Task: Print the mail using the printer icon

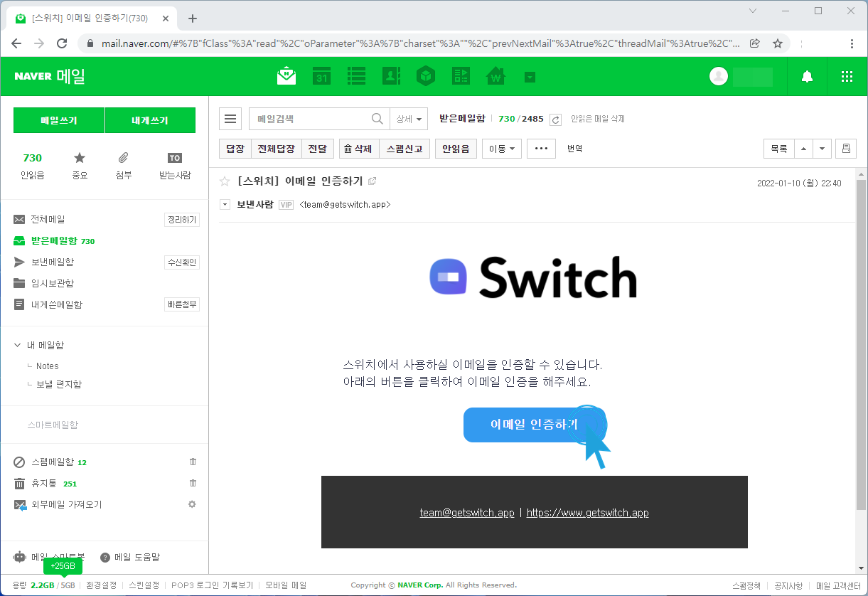Action: tap(846, 149)
